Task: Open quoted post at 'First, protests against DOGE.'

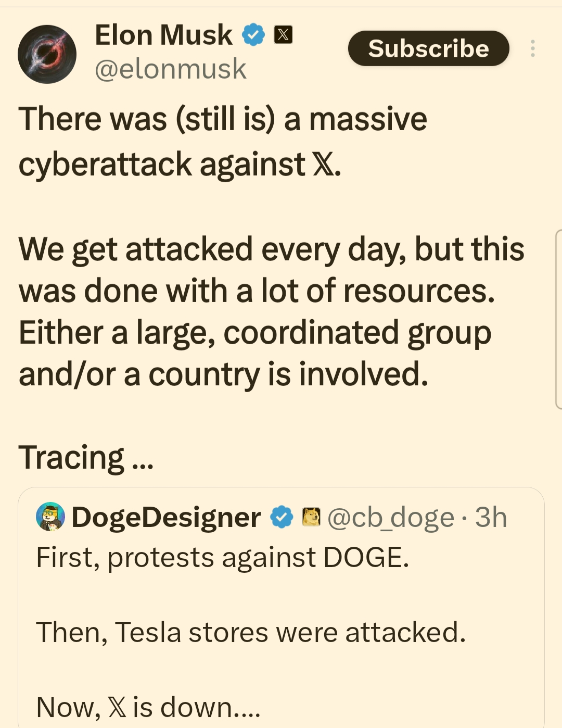Action: 223,558
